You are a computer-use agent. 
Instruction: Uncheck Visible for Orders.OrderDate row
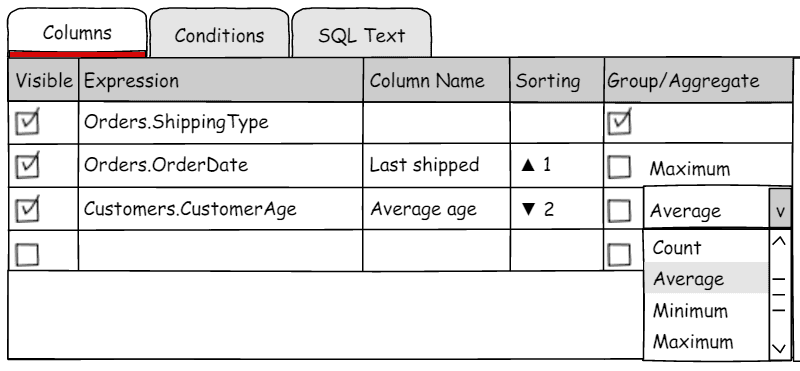[x=28, y=166]
